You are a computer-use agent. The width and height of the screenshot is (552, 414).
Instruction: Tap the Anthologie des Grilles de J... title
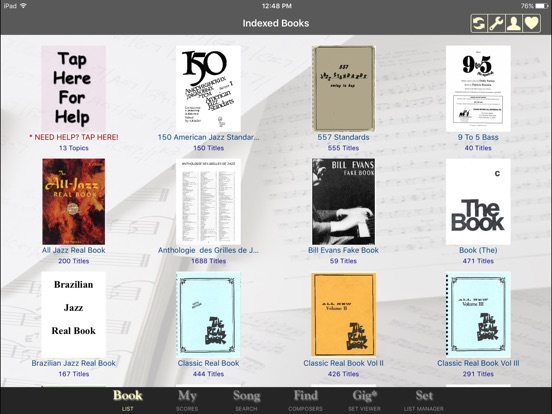click(x=208, y=250)
